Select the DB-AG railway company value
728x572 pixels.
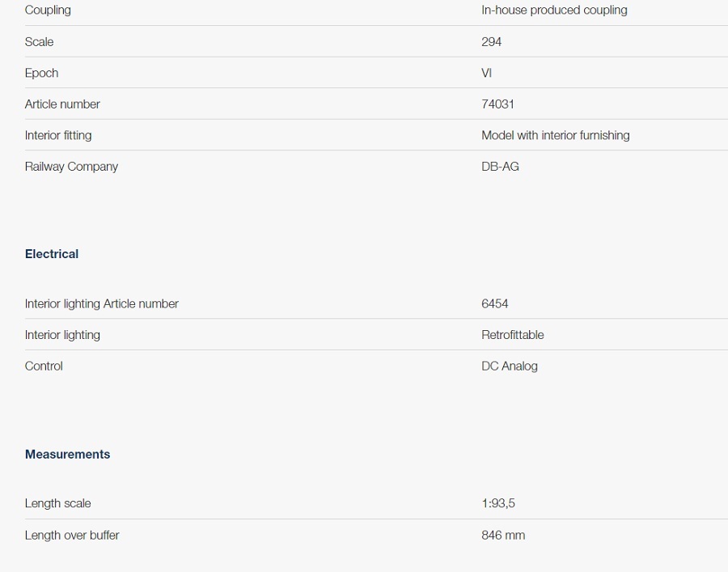point(500,167)
